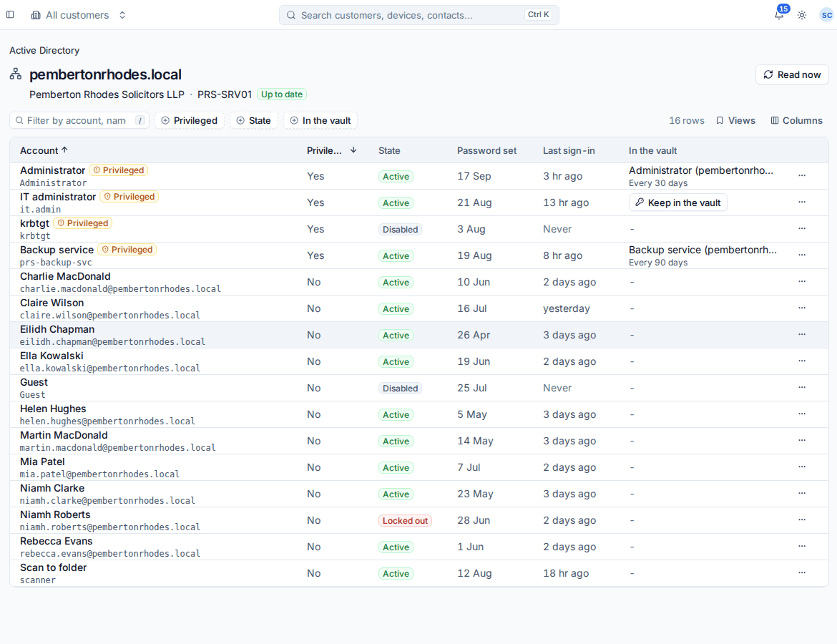Open the Columns chooser
Screen dimensions: 837x644
pyautogui.click(x=796, y=121)
